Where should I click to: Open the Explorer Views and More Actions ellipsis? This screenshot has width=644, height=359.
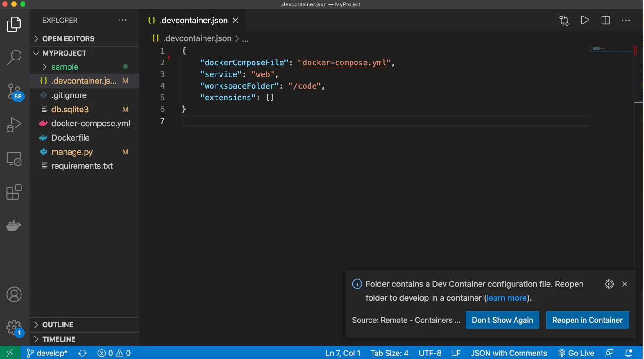[x=122, y=20]
